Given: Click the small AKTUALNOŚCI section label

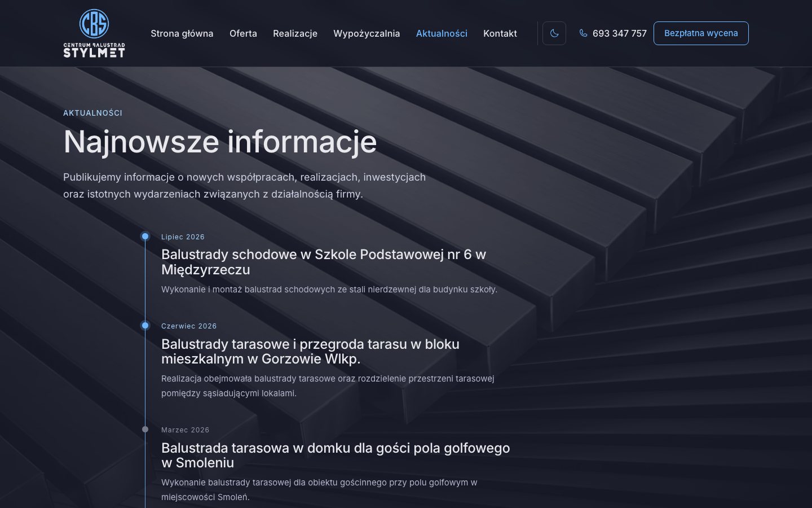Looking at the screenshot, I should (92, 113).
